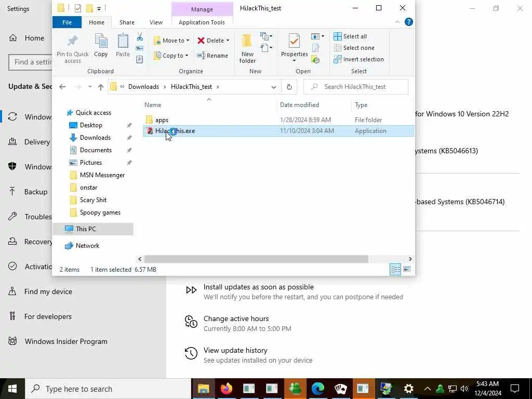Create a New folder from ribbon
Image resolution: width=532 pixels, height=399 pixels.
(x=247, y=48)
